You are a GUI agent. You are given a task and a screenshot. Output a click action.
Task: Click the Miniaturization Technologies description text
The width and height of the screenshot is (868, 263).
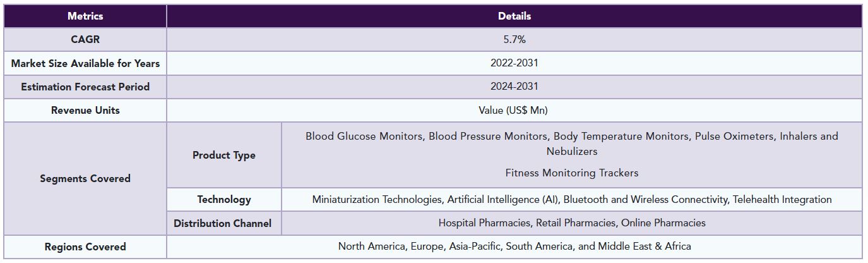click(572, 199)
